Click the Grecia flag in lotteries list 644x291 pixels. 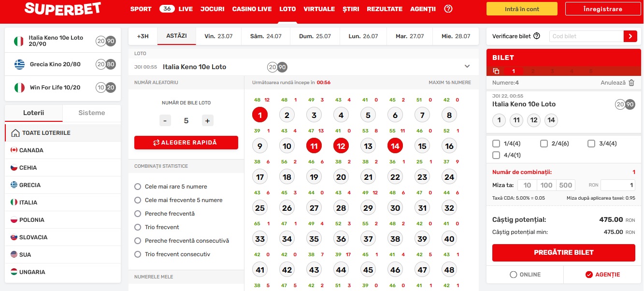point(14,185)
